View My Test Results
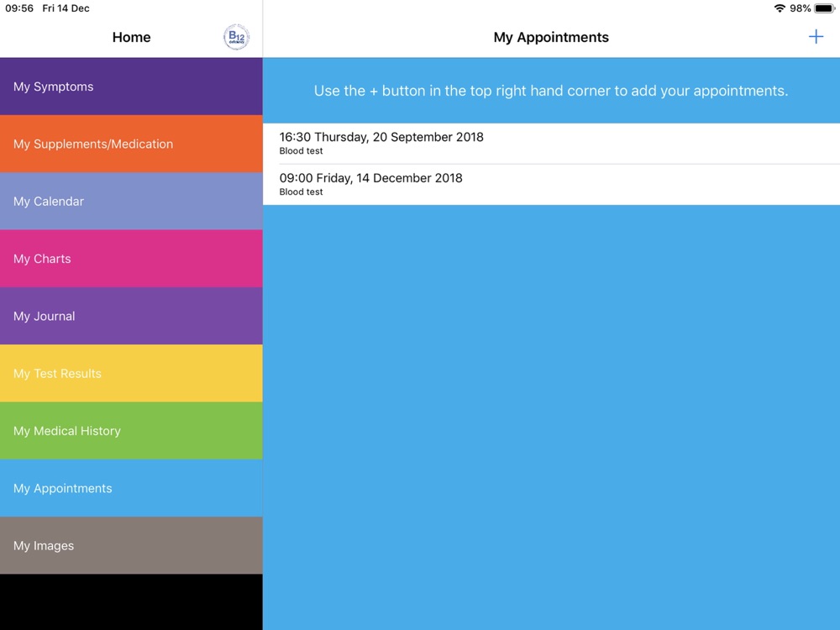 click(131, 374)
